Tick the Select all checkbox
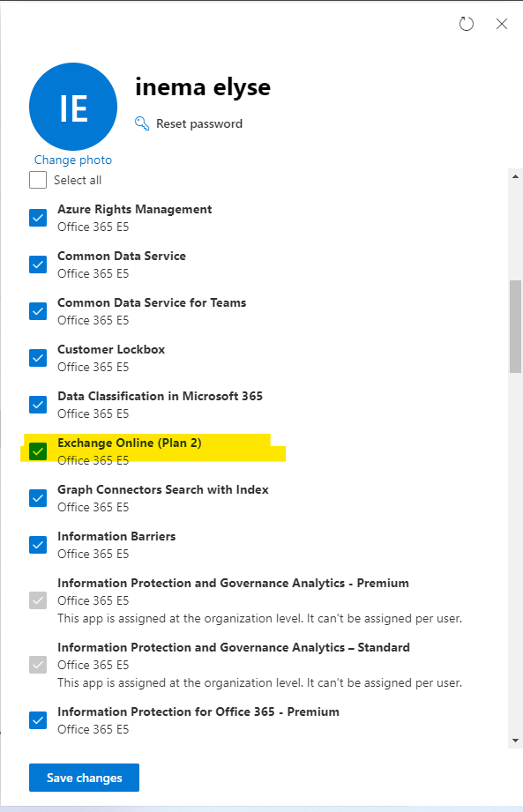523x812 pixels. [38, 180]
